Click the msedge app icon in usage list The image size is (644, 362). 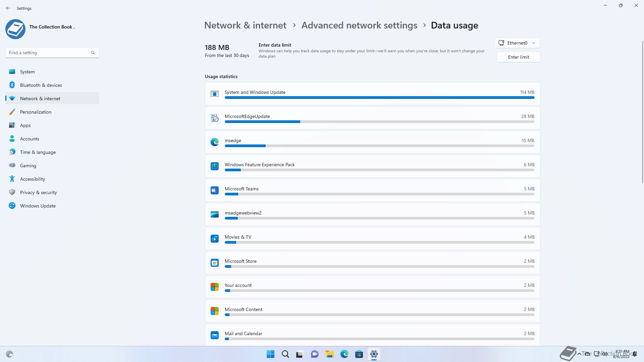pyautogui.click(x=215, y=142)
